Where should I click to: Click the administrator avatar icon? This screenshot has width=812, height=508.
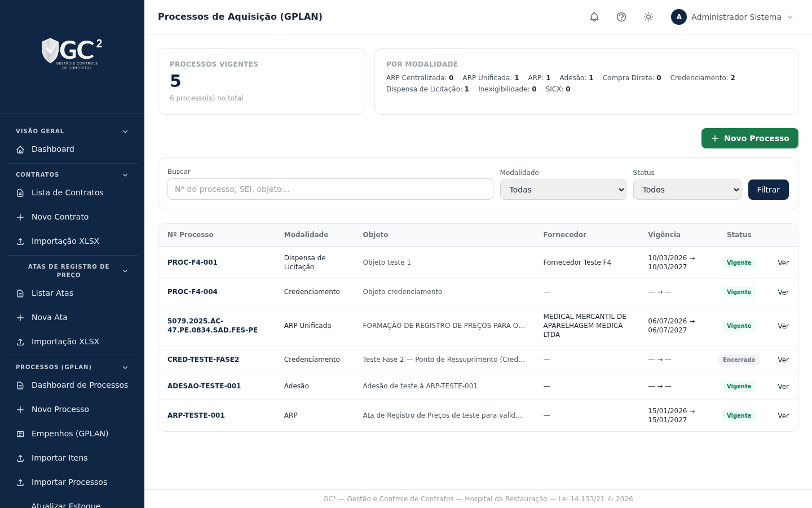(x=679, y=17)
